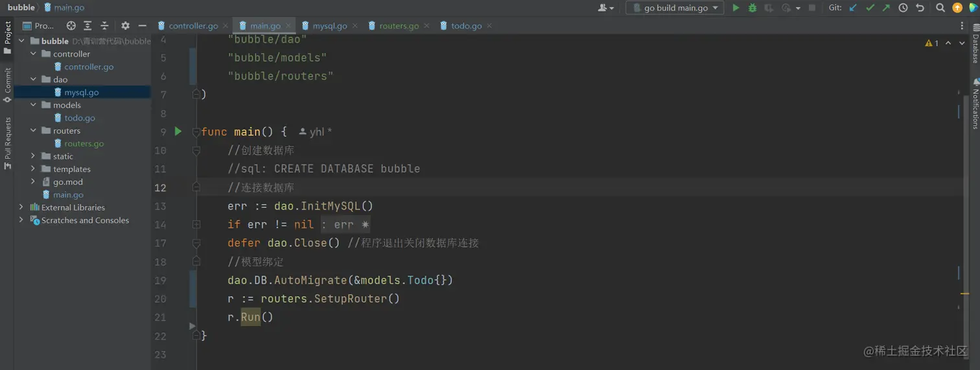Click the yhl author inlay hint
980x370 pixels.
click(316, 132)
